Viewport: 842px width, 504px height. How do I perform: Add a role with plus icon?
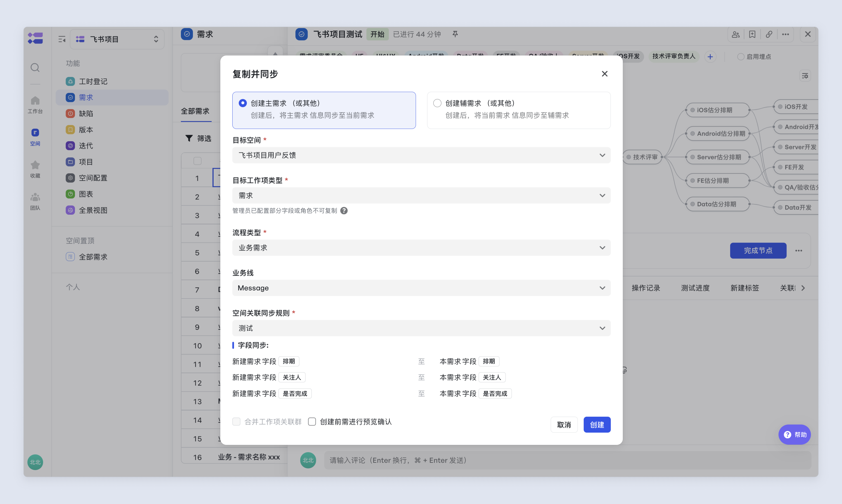(710, 57)
